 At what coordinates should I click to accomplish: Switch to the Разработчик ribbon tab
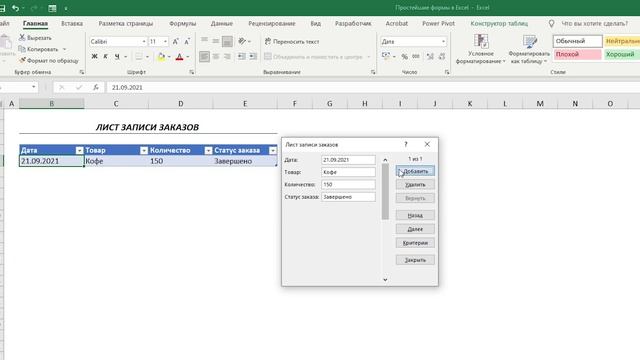(353, 24)
